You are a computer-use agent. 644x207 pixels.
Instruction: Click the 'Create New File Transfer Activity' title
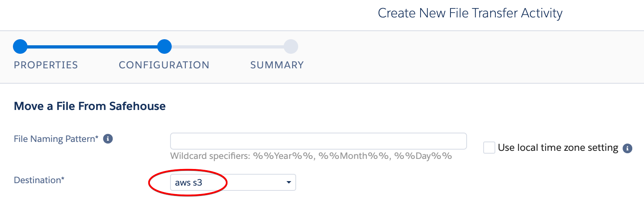[470, 13]
